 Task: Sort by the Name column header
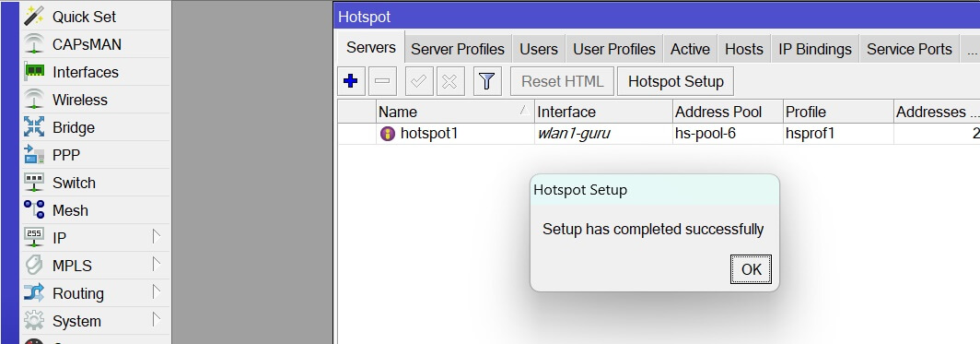click(x=455, y=112)
